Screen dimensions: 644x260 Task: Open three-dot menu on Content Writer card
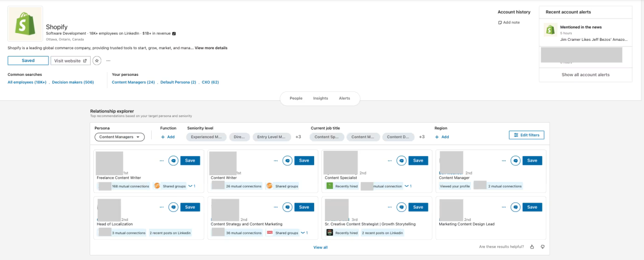coord(276,161)
